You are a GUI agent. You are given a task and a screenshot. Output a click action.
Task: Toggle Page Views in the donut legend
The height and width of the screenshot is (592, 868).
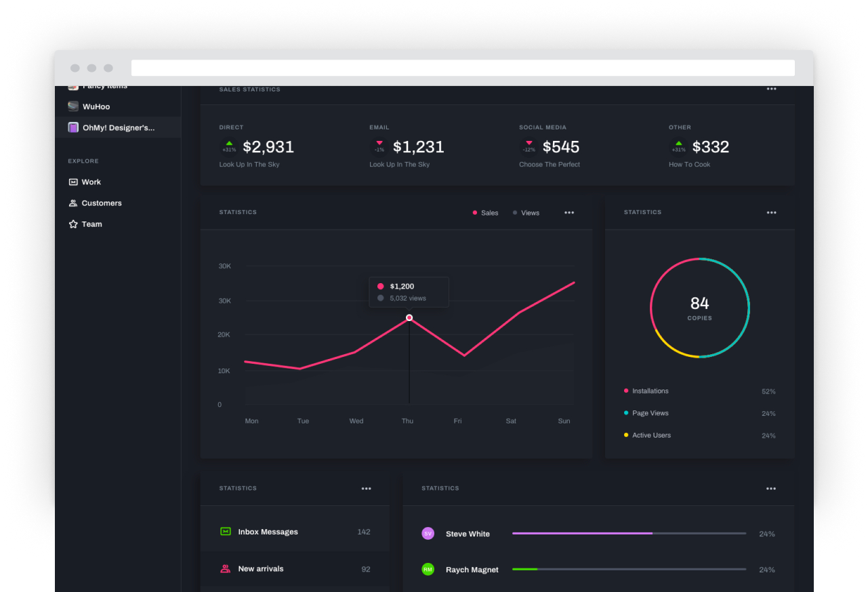[646, 413]
